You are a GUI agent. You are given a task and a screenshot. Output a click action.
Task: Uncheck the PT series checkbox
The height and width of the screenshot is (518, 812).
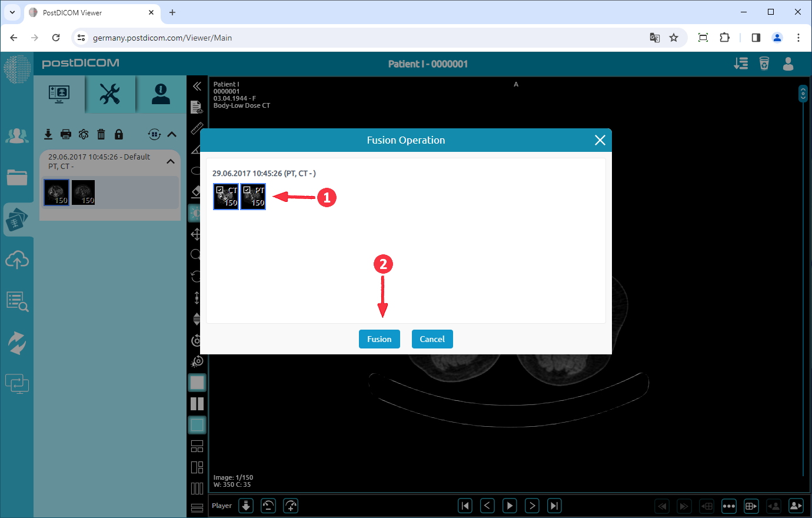pos(247,190)
